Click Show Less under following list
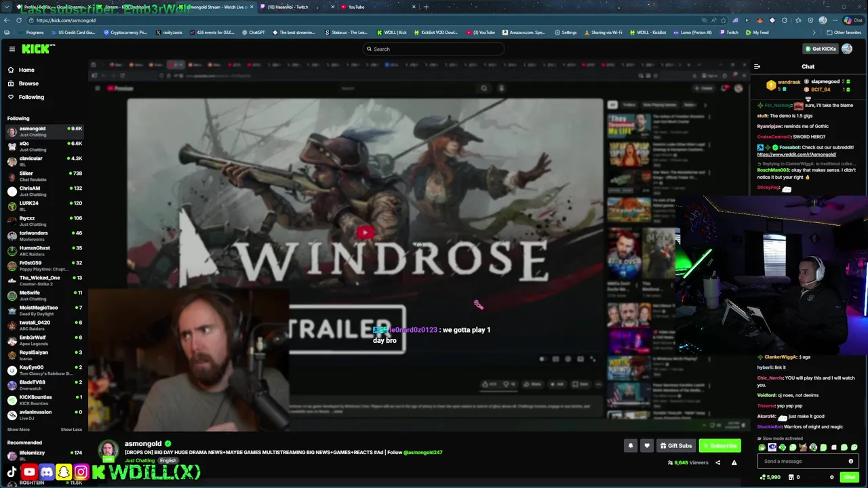The height and width of the screenshot is (488, 868). 71,429
